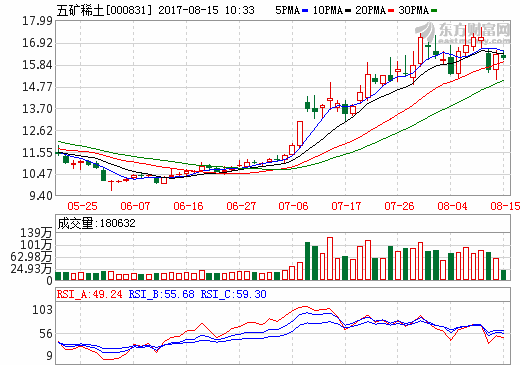Image resolution: width=520 pixels, height=365 pixels.
Task: Click price axis value 11.55
Action: 37,153
